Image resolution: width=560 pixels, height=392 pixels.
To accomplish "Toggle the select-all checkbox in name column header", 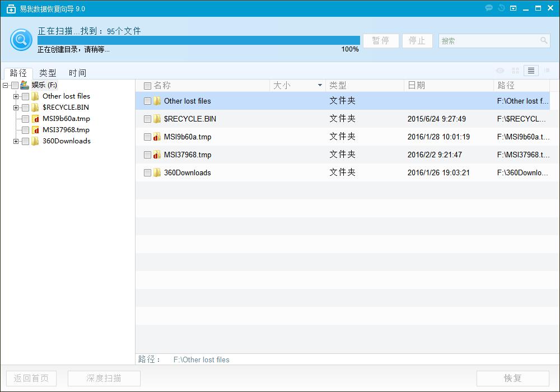I will [148, 85].
